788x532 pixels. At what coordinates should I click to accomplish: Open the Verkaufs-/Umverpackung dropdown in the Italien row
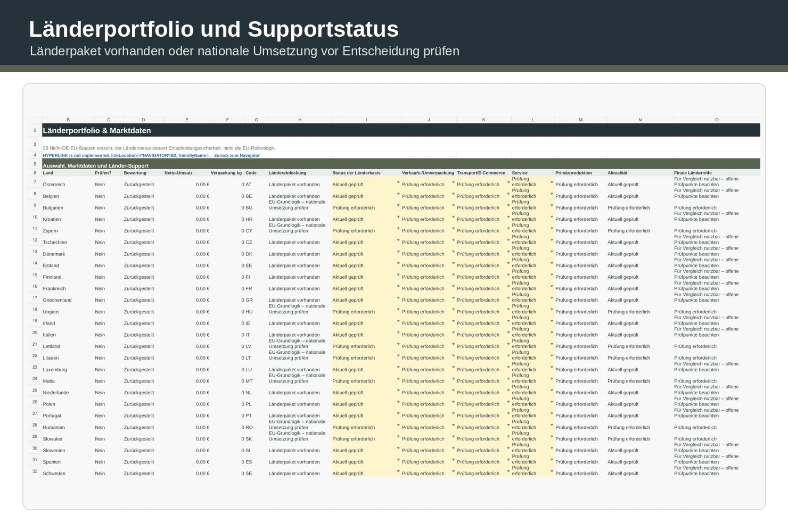pos(454,333)
